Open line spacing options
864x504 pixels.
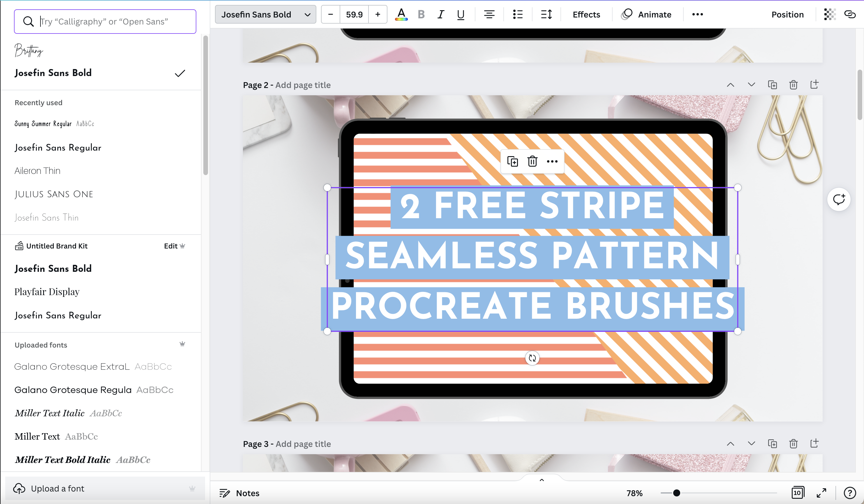[x=546, y=14]
